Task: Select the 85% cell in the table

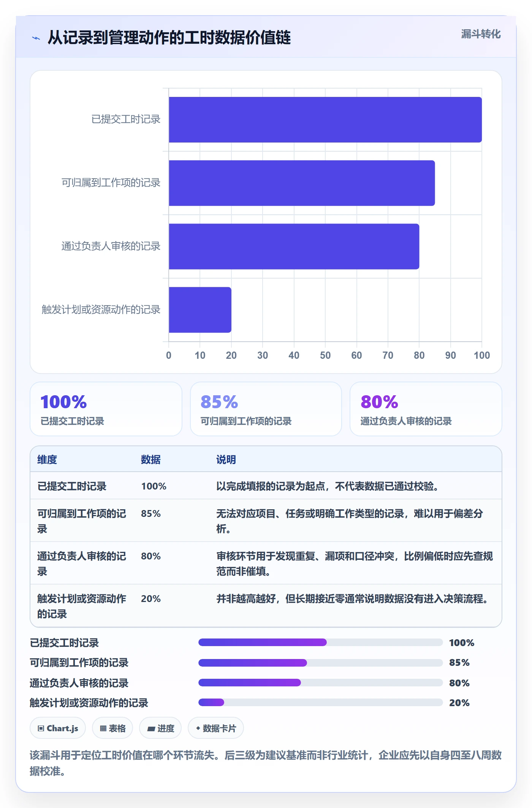Action: (151, 513)
